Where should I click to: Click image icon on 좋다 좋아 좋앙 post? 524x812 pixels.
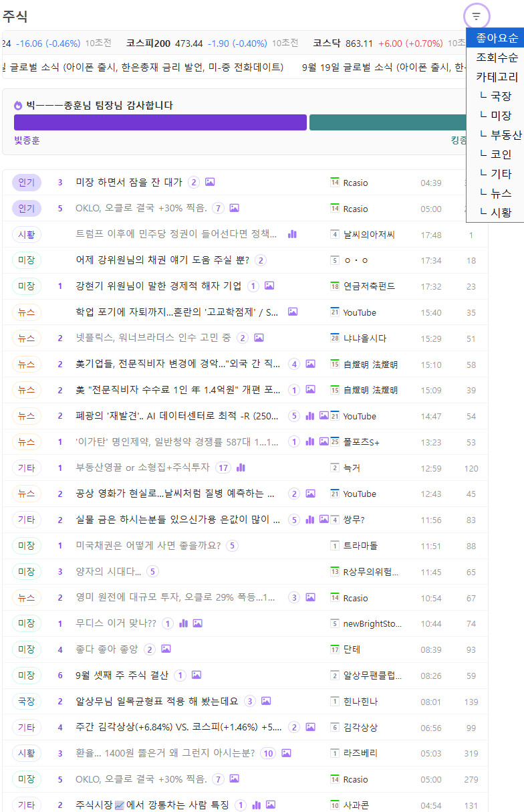[x=166, y=649]
